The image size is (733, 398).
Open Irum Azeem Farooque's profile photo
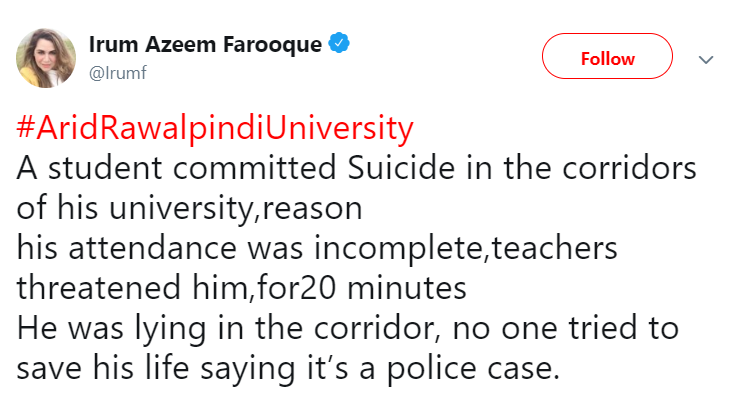click(x=46, y=58)
